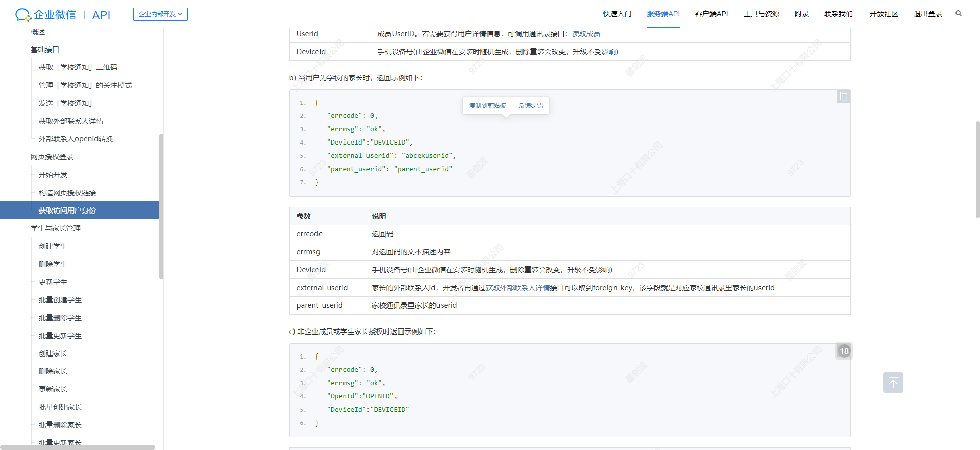Open 获取「学校通知」二维码 page
This screenshot has height=450, width=980.
coord(78,67)
